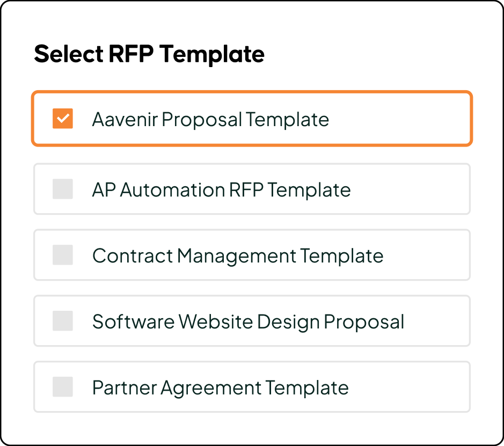Screen dimensions: 504x446
Task: Select the AP Automation RFP Template option
Action: tap(252, 189)
